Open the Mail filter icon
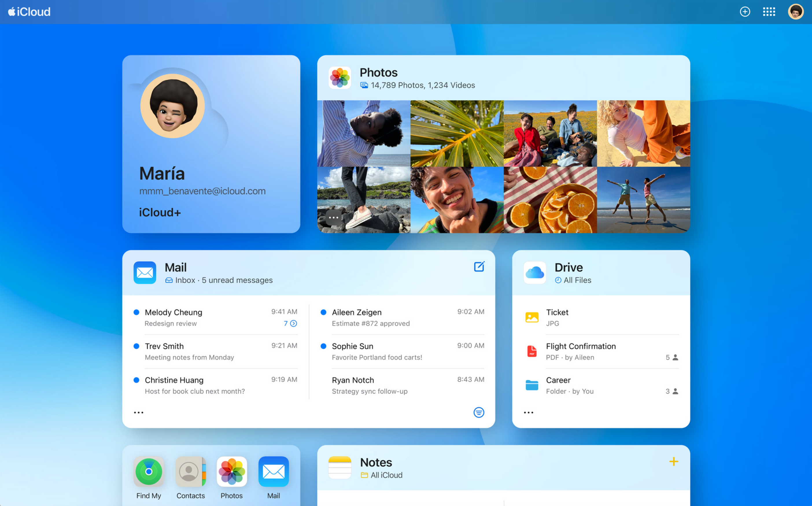Screen dimensions: 812x506 coord(479,412)
